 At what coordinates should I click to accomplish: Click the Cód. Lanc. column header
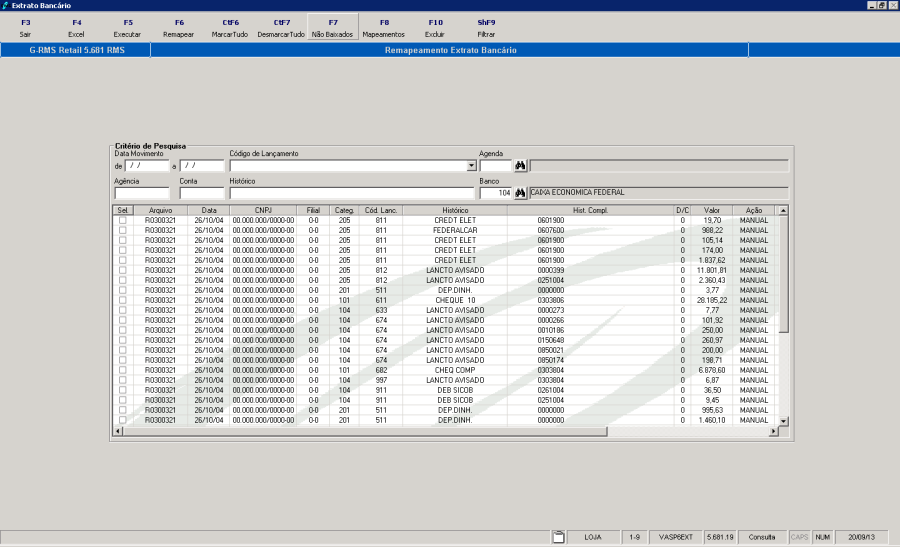click(x=381, y=211)
